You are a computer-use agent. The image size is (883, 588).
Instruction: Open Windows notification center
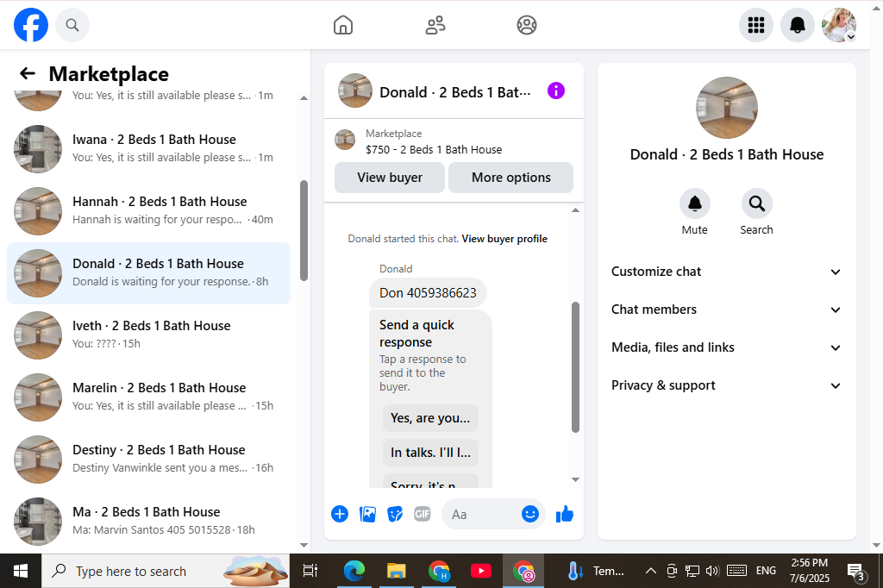pyautogui.click(x=856, y=572)
